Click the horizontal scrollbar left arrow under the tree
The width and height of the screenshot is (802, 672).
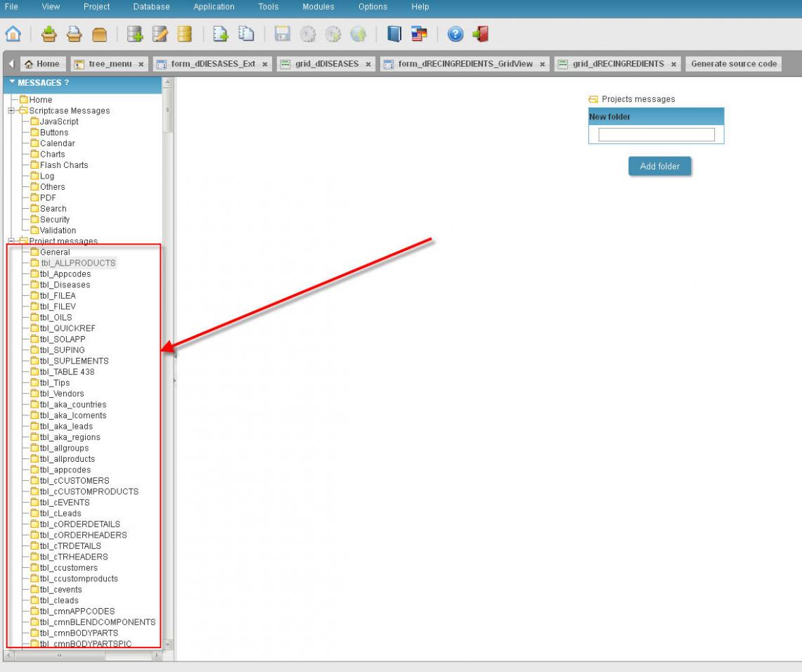click(9, 655)
